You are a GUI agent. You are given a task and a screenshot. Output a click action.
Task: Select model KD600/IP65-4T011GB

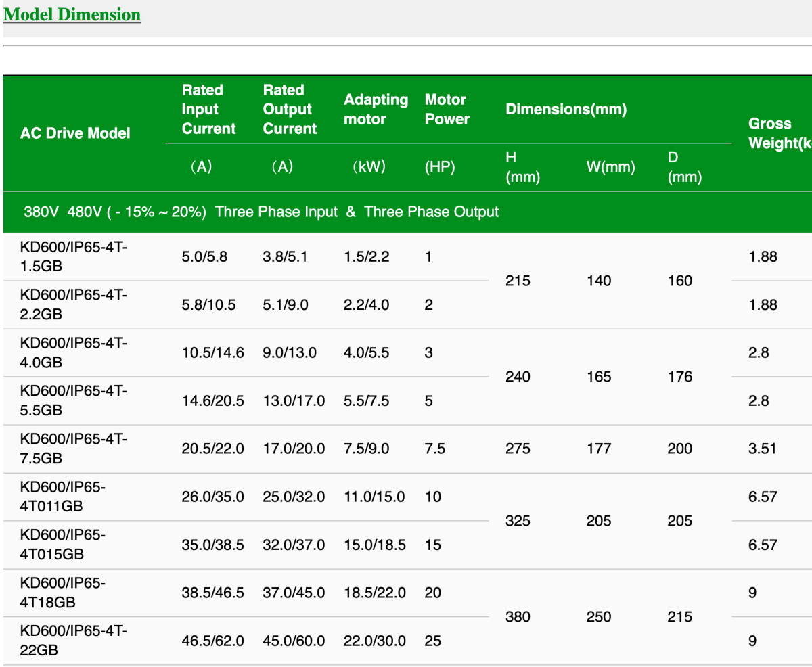tap(63, 497)
